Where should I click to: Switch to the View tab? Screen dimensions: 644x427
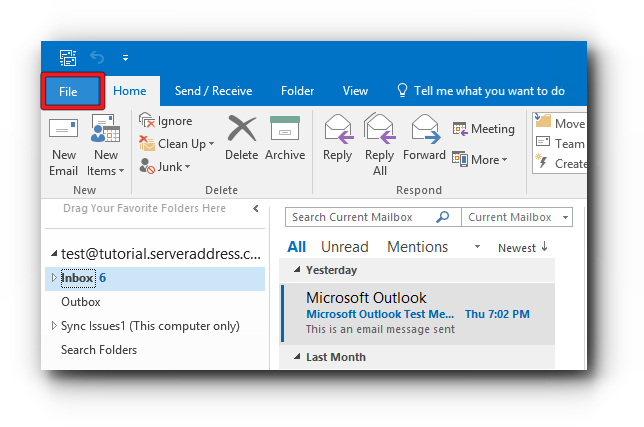(x=355, y=91)
